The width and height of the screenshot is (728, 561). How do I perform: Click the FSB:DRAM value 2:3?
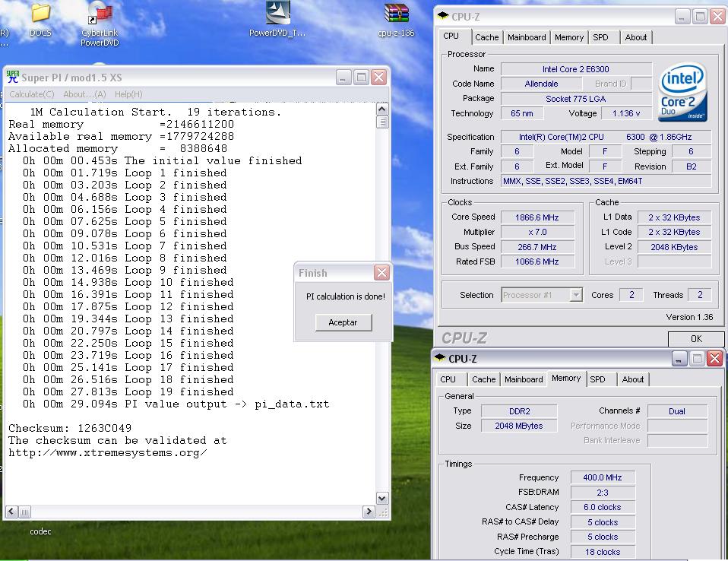pyautogui.click(x=602, y=493)
